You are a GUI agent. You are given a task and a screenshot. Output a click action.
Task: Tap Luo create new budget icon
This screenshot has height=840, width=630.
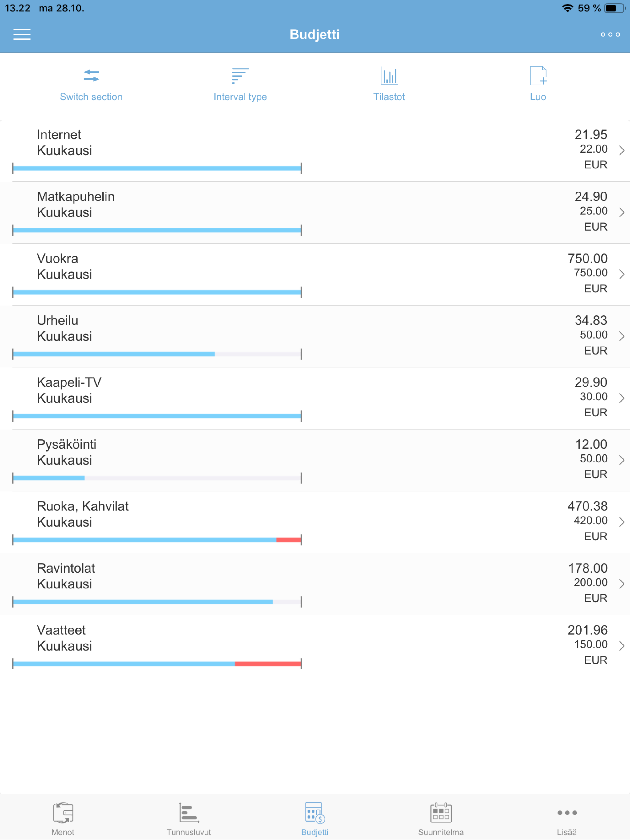click(x=538, y=76)
